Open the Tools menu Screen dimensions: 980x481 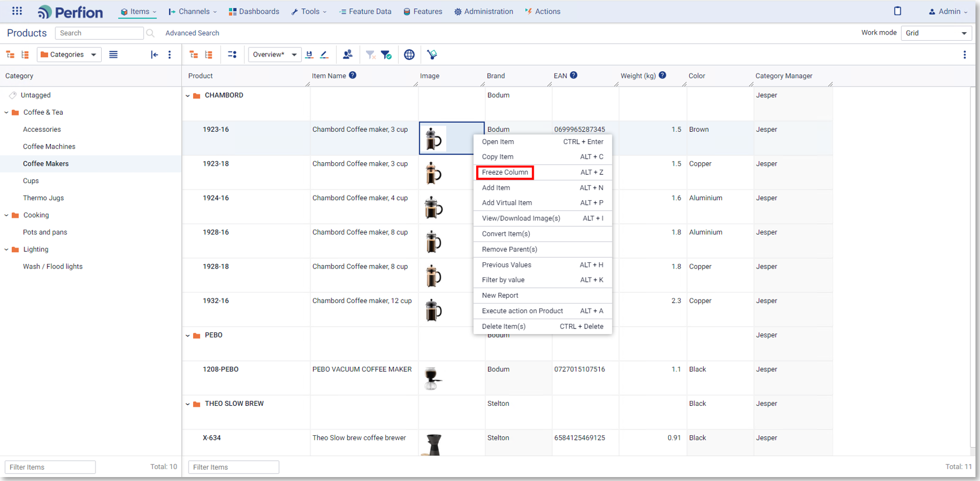pos(309,11)
